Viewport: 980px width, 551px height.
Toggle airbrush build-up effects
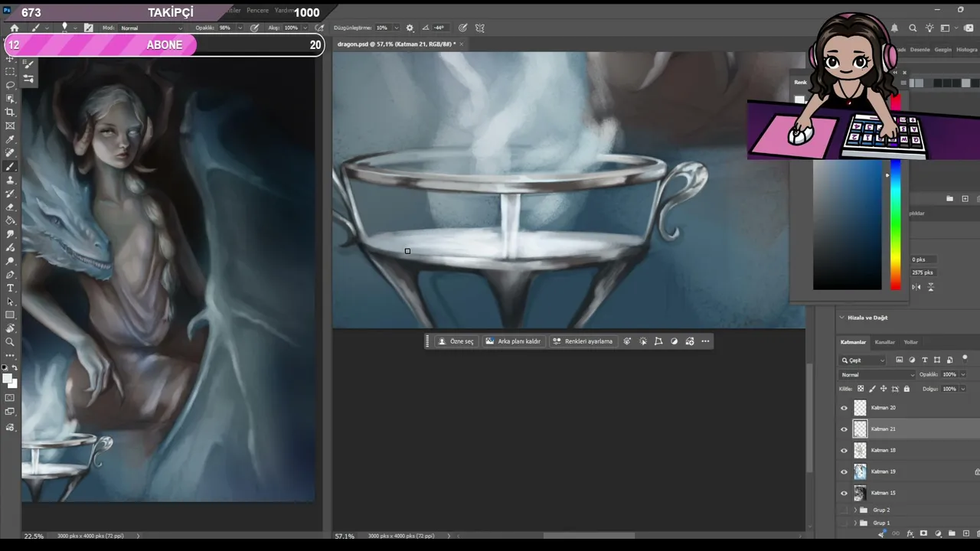tap(320, 28)
